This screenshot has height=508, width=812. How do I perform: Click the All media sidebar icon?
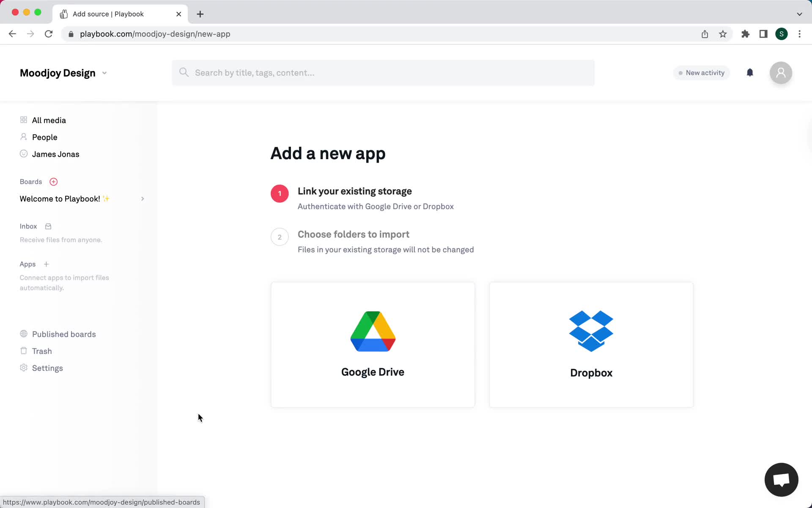pyautogui.click(x=23, y=120)
